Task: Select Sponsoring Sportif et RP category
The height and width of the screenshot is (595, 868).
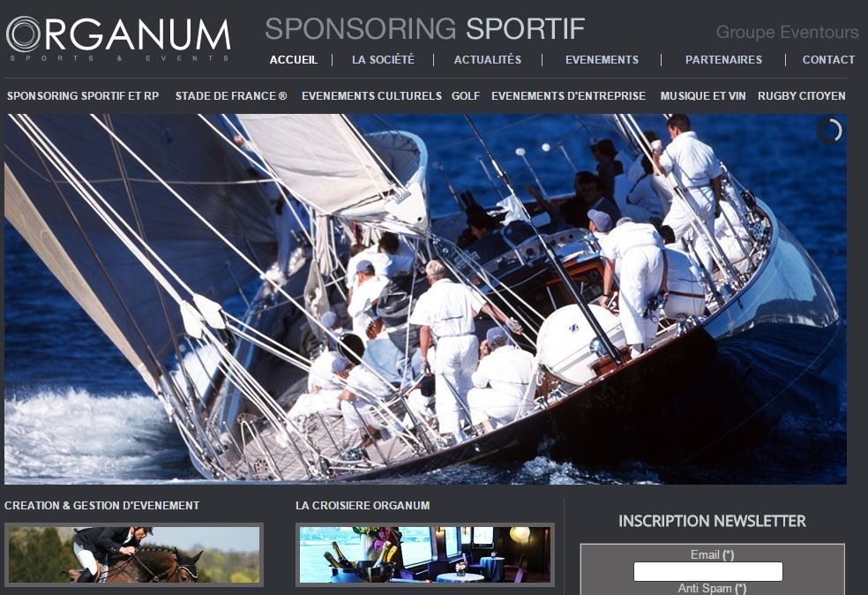Action: [x=83, y=96]
